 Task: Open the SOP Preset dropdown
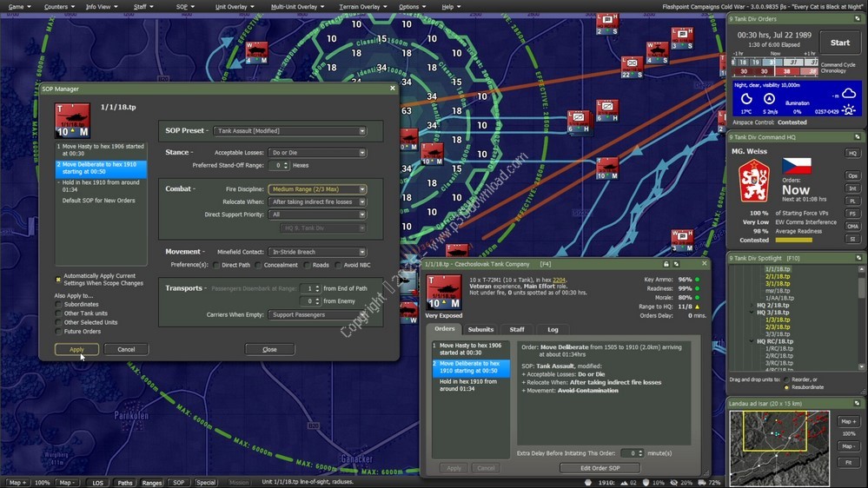pyautogui.click(x=289, y=131)
